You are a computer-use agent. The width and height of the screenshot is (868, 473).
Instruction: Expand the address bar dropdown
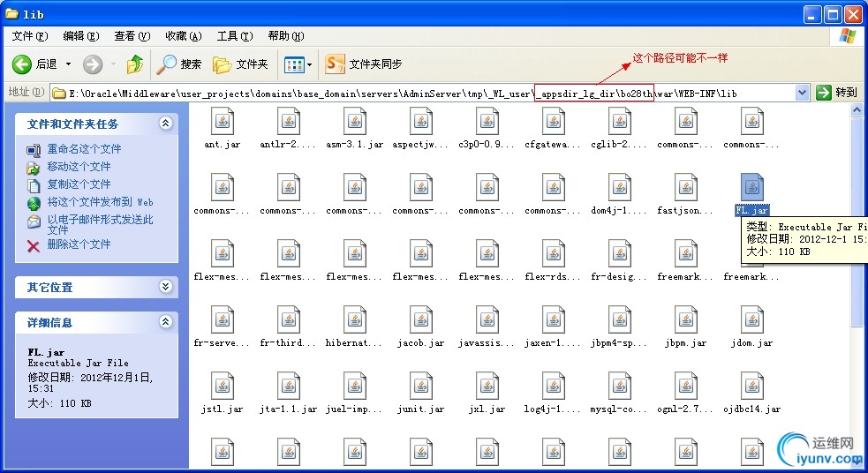[802, 93]
